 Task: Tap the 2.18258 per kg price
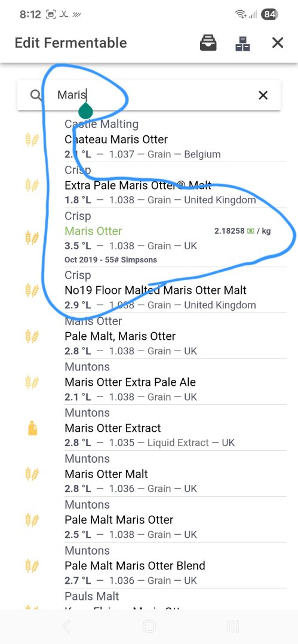[x=242, y=231]
